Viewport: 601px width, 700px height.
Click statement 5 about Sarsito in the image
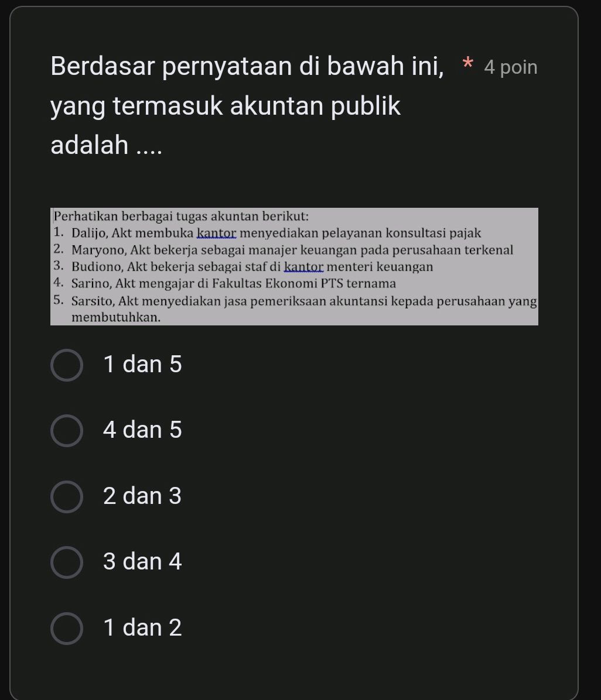click(x=303, y=301)
